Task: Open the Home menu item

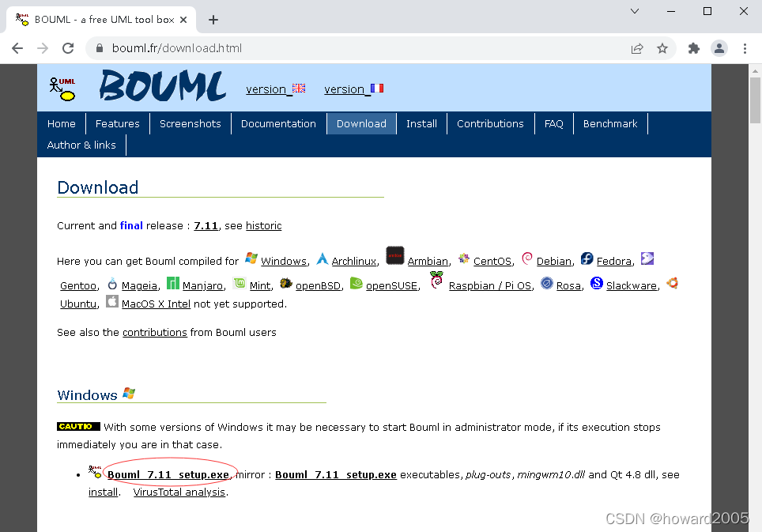Action: pos(61,123)
